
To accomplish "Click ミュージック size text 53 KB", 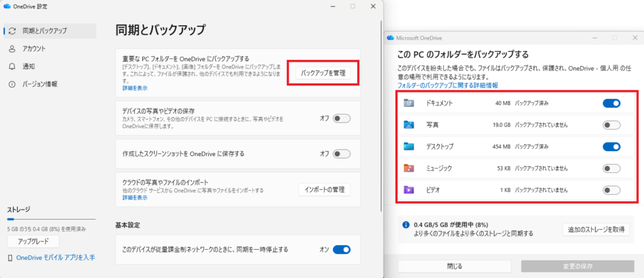I will (x=504, y=169).
